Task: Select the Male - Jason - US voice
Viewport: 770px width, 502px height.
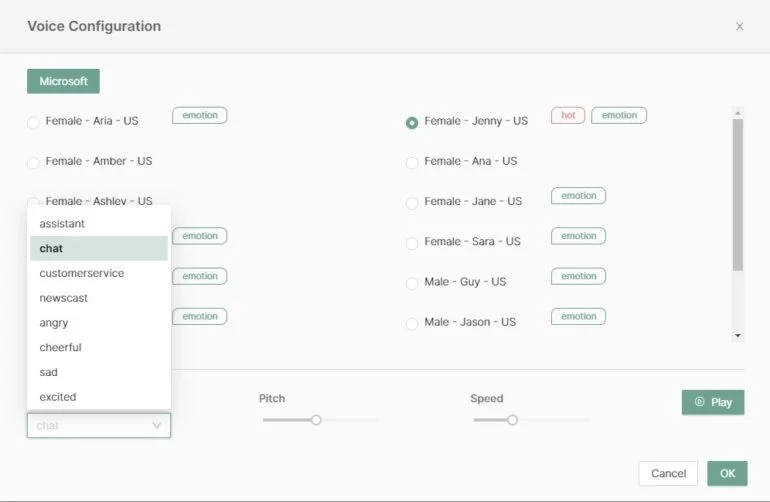Action: tap(412, 323)
